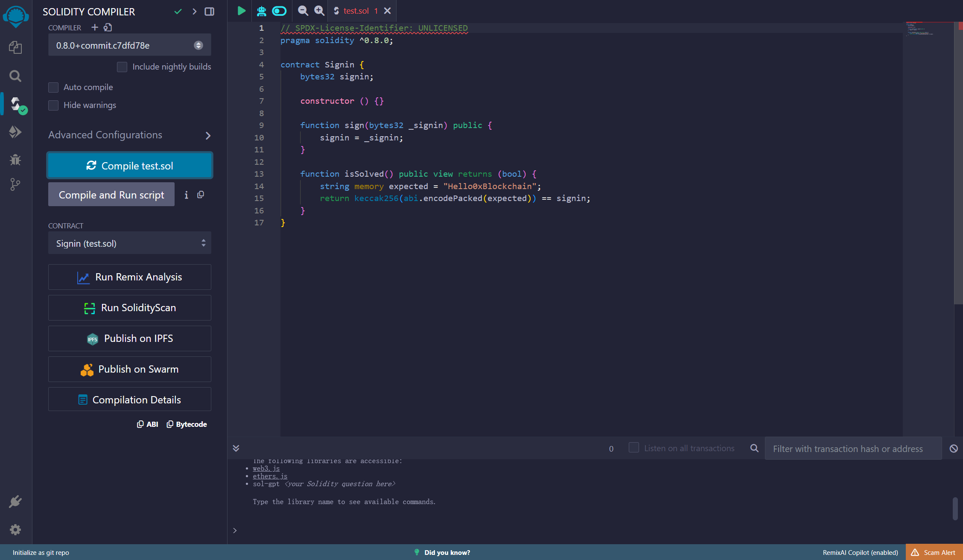The width and height of the screenshot is (963, 560).
Task: Open the Git source control sidebar icon
Action: tap(15, 184)
